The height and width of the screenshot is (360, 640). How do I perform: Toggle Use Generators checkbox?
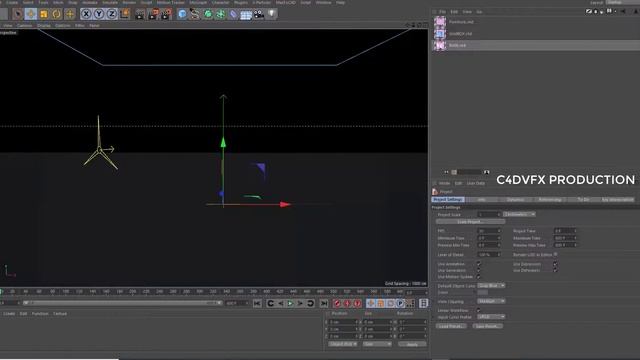point(479,270)
